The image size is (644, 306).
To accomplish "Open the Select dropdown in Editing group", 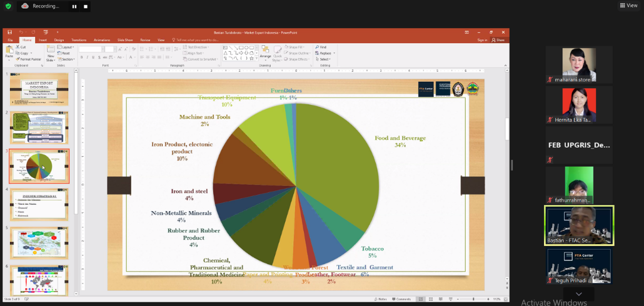I will coord(325,59).
